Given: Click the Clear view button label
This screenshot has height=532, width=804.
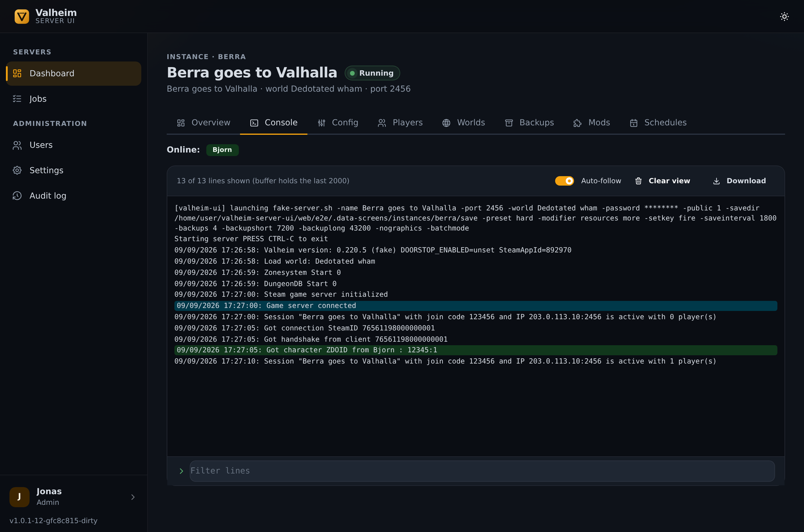Looking at the screenshot, I should pos(669,181).
